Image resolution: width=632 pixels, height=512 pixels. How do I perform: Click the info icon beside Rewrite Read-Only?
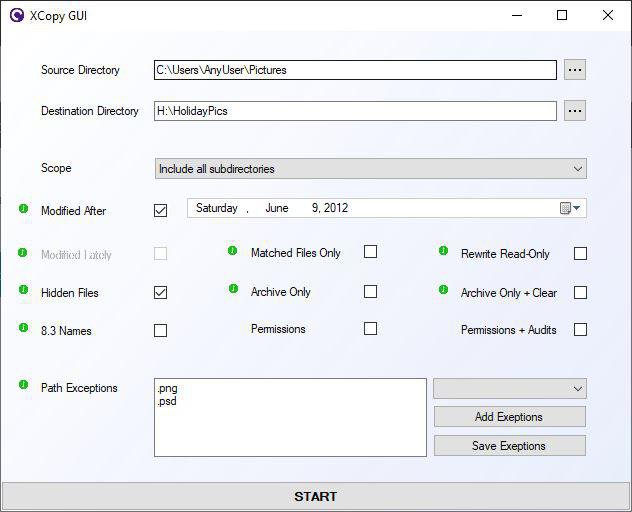pos(443,251)
